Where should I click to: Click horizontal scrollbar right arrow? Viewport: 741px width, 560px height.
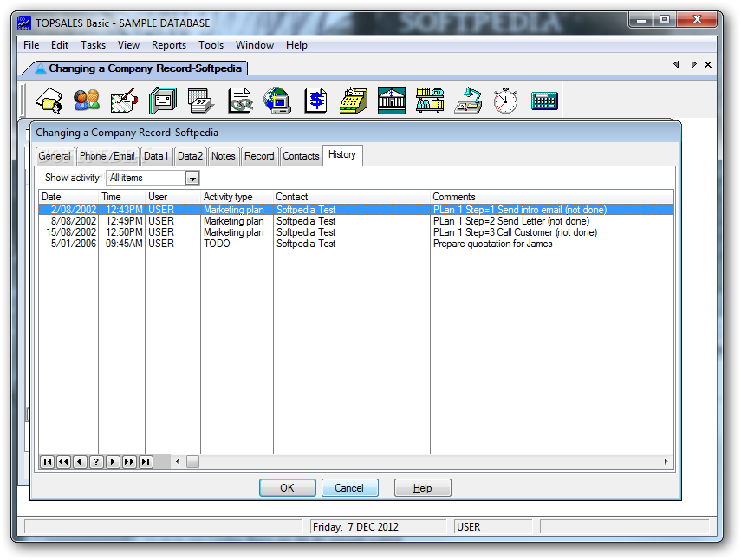[x=666, y=462]
